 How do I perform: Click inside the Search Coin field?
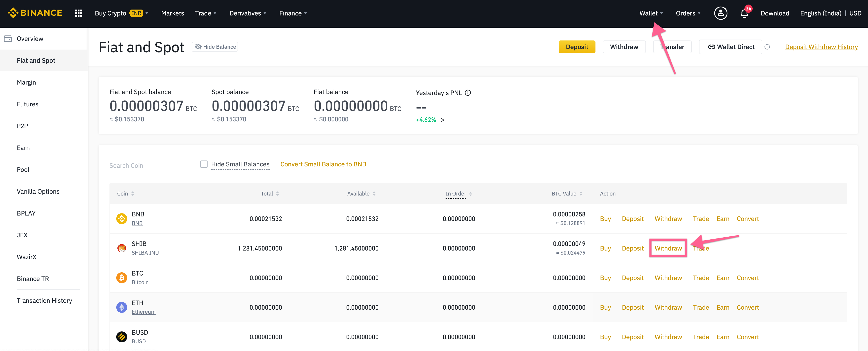[x=151, y=165]
